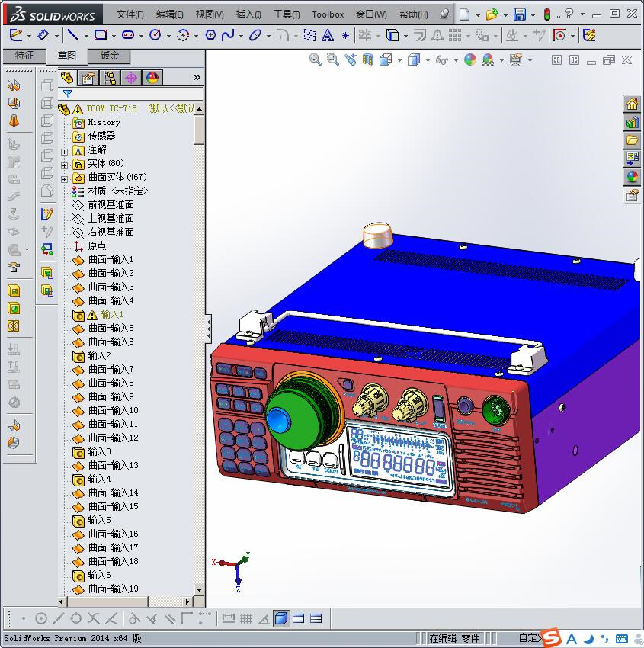Viewport: 644px width, 648px height.
Task: Click the Section View icon
Action: pyautogui.click(x=367, y=60)
